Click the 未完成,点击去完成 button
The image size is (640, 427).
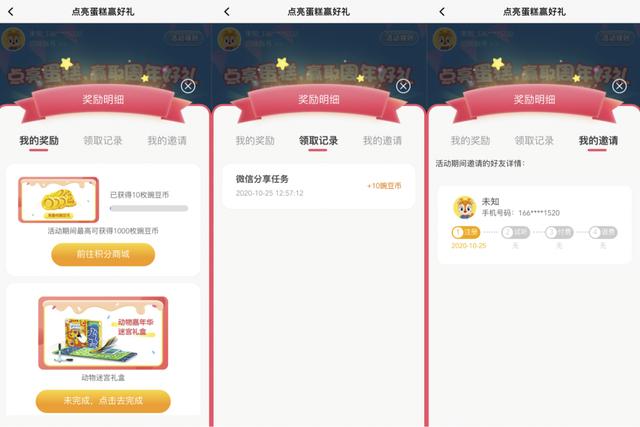[x=103, y=401]
